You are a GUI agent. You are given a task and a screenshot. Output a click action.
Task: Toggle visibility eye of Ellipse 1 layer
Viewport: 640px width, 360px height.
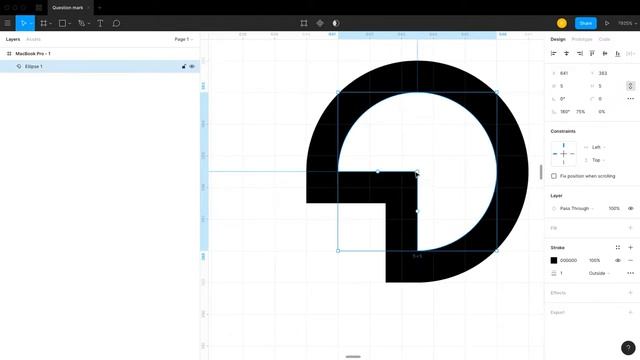pos(192,67)
